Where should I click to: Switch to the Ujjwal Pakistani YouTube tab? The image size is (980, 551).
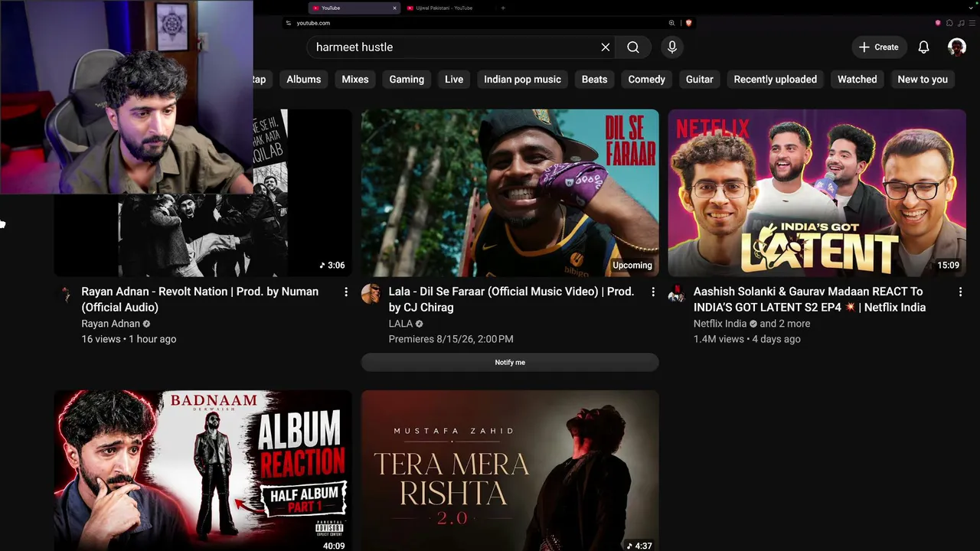pos(447,8)
